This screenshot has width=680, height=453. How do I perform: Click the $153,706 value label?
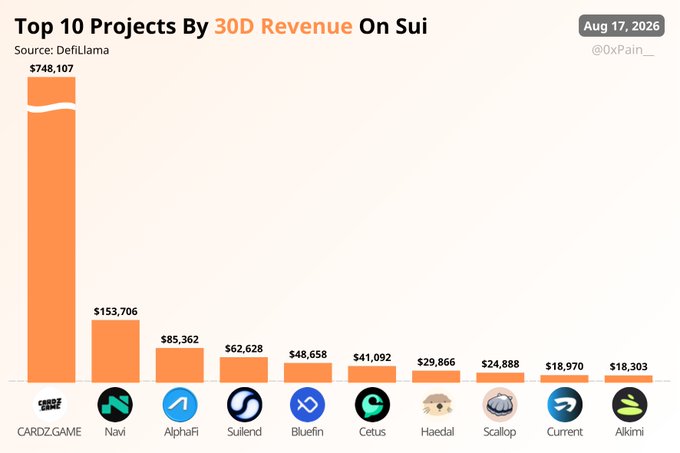(115, 311)
